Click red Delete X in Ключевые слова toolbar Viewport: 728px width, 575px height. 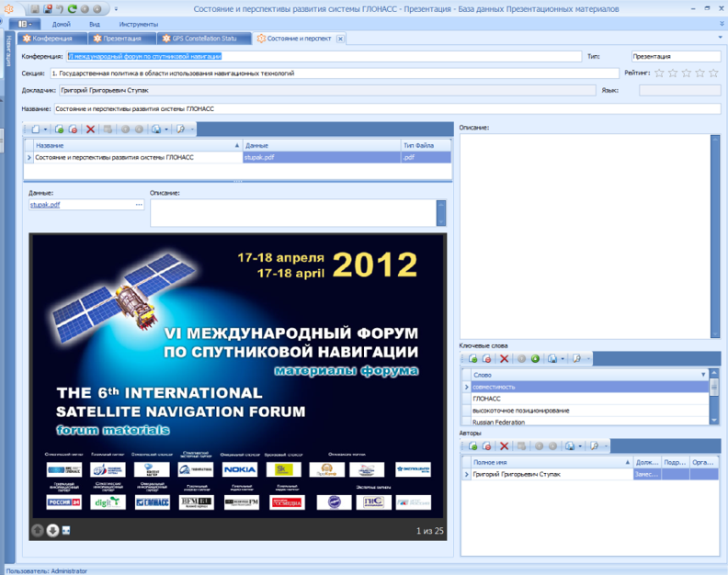tap(505, 358)
